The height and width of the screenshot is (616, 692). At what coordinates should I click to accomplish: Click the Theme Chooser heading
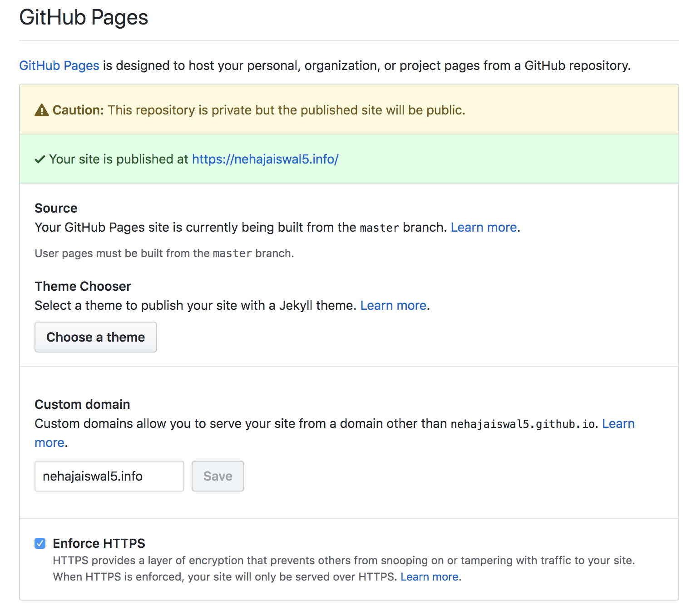coord(83,286)
